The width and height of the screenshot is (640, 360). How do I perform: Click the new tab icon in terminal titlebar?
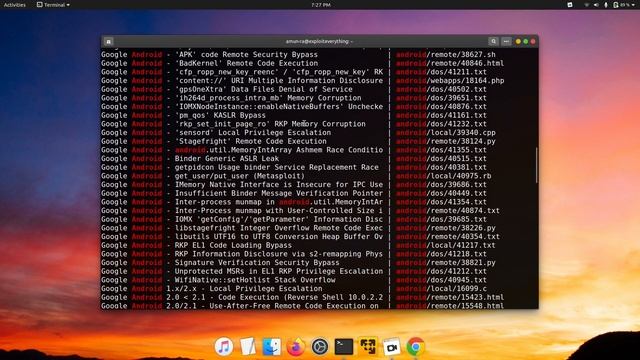[109, 42]
